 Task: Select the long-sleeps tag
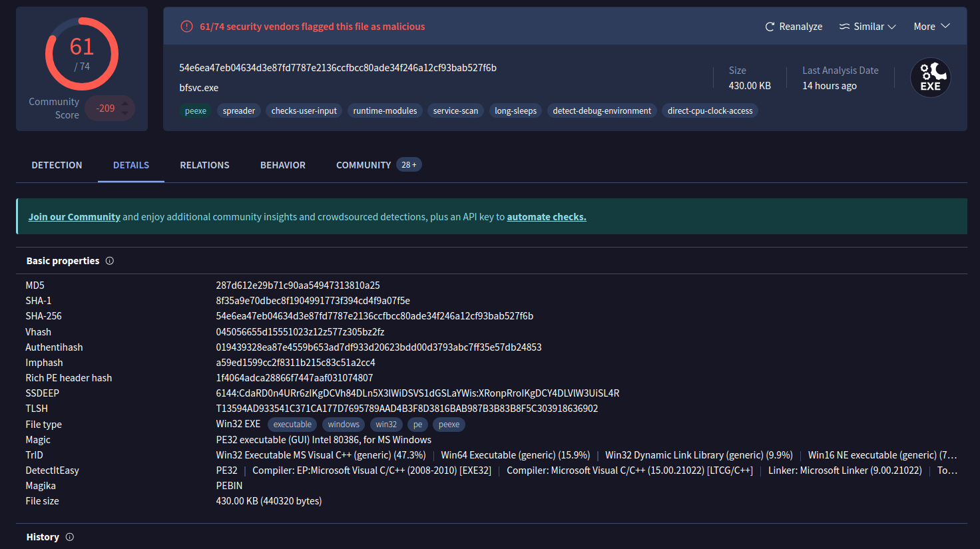coord(515,111)
